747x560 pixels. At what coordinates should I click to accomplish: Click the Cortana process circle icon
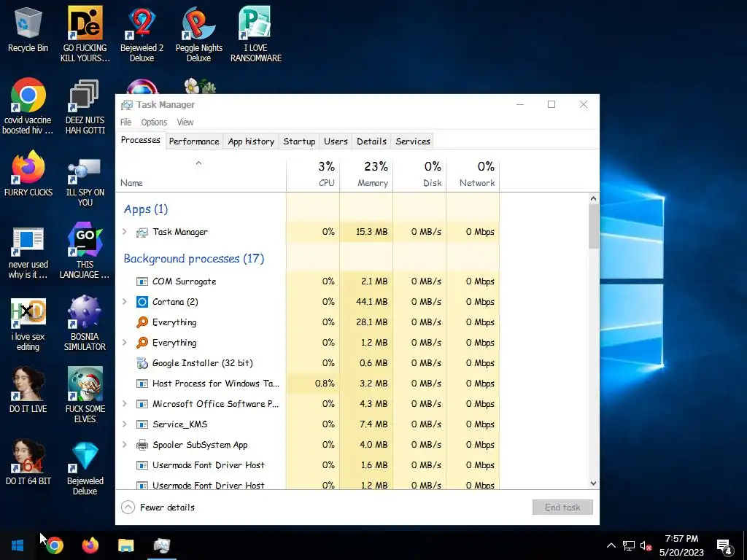tap(142, 301)
